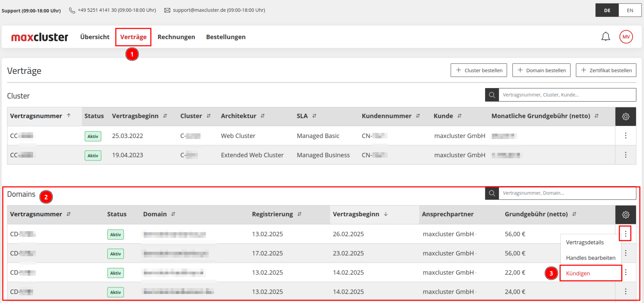Focus the Cluster search input field
Viewport: 644px width, 303px height.
(x=567, y=95)
